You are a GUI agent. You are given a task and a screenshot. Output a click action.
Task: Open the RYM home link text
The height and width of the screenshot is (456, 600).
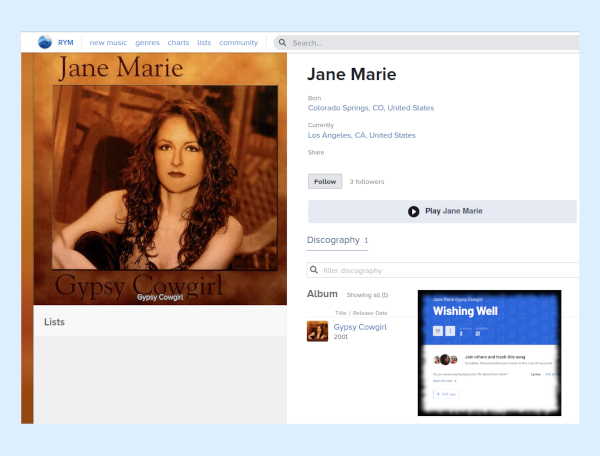tap(65, 42)
